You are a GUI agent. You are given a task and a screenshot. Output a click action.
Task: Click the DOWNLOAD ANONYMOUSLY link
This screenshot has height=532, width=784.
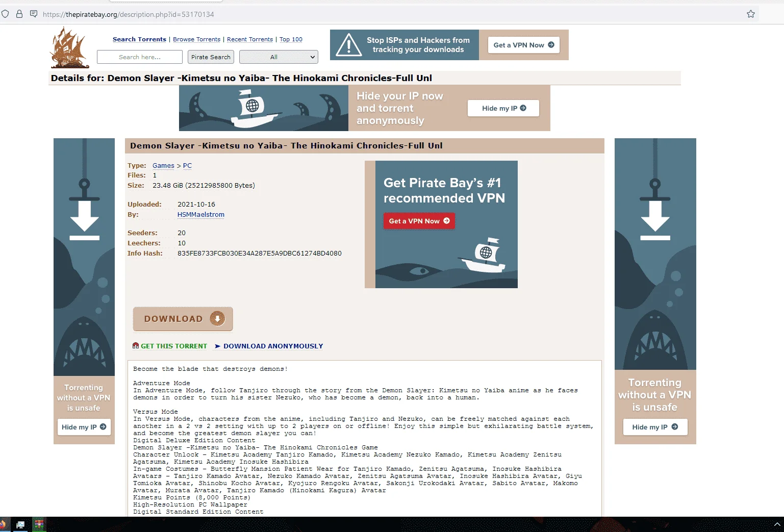click(x=273, y=346)
